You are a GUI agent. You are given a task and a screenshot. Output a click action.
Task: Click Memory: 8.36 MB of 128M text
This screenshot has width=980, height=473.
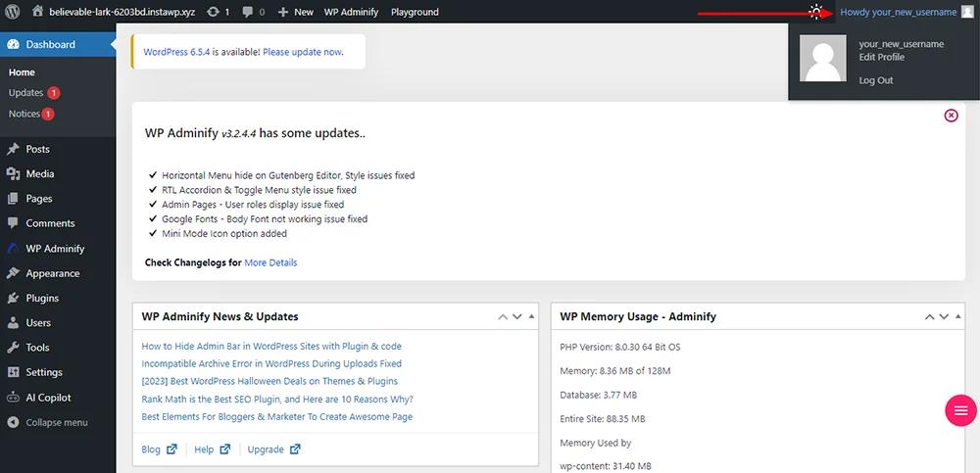[x=615, y=370]
